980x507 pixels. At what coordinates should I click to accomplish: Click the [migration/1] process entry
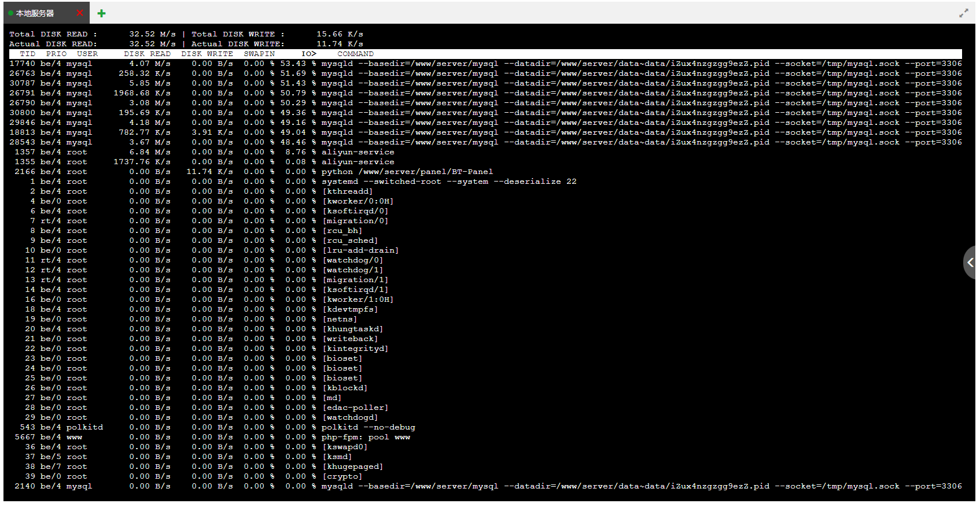point(355,280)
